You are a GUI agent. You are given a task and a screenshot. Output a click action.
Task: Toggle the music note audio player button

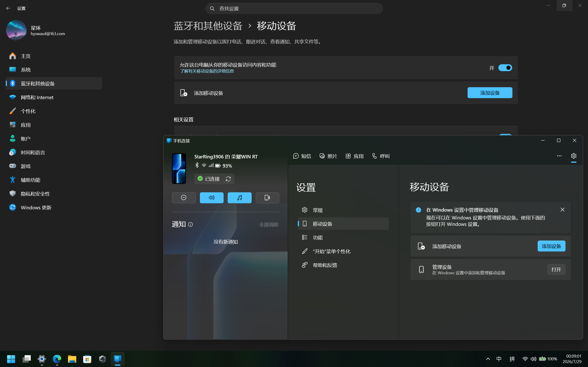pyautogui.click(x=240, y=198)
